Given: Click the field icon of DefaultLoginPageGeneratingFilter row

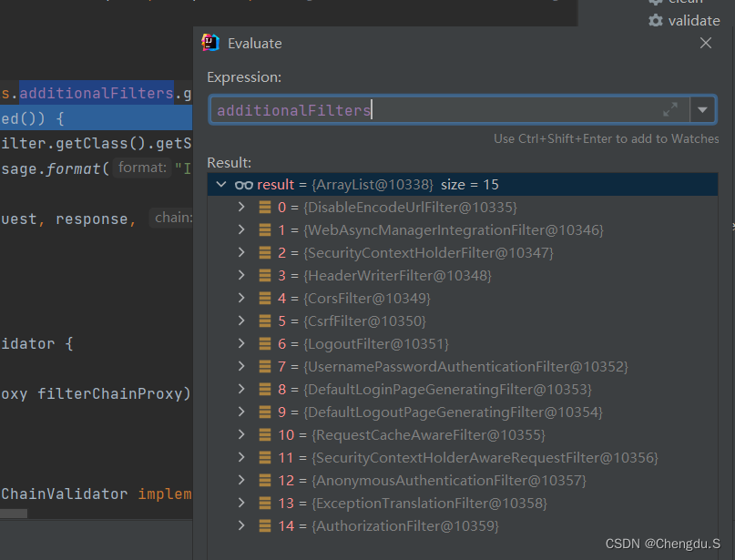Looking at the screenshot, I should (x=265, y=390).
